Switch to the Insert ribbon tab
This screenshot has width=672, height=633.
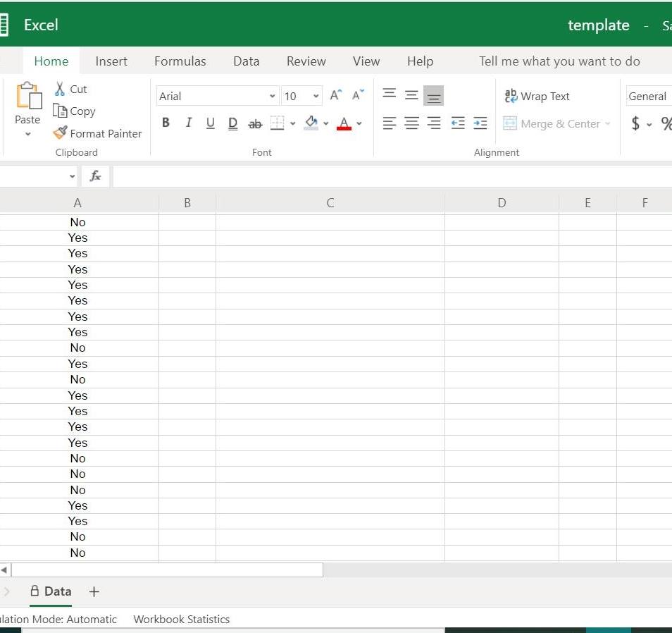111,61
